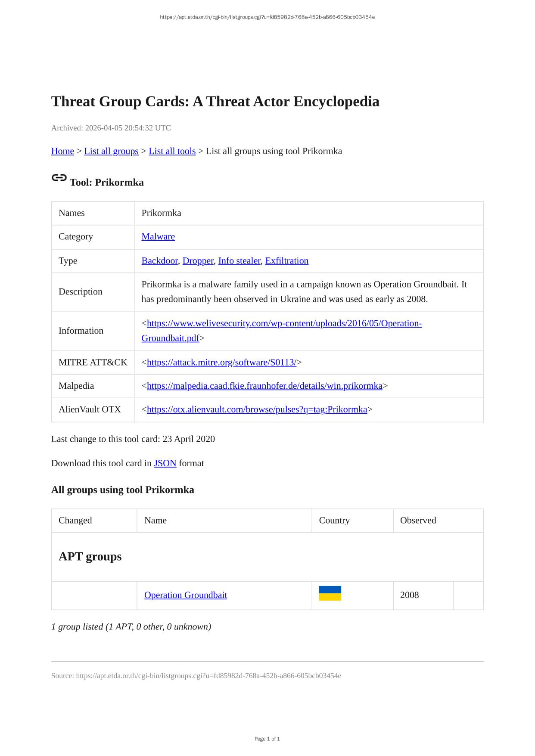Open the Home breadcrumb link
The width and height of the screenshot is (535, 756).
62,151
